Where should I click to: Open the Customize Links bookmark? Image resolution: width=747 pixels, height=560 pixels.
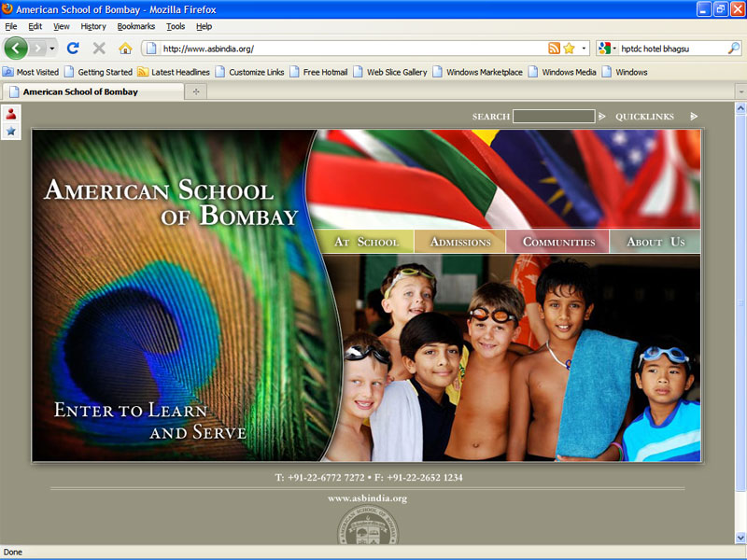click(249, 72)
